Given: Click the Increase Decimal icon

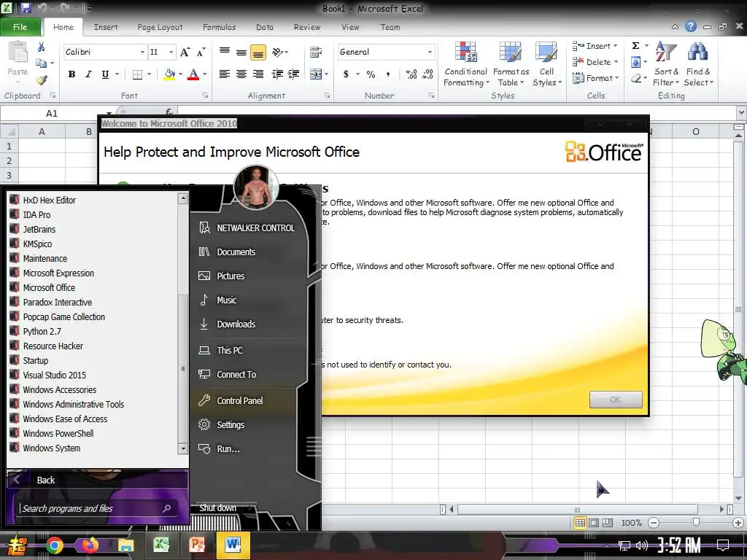Looking at the screenshot, I should pos(411,74).
